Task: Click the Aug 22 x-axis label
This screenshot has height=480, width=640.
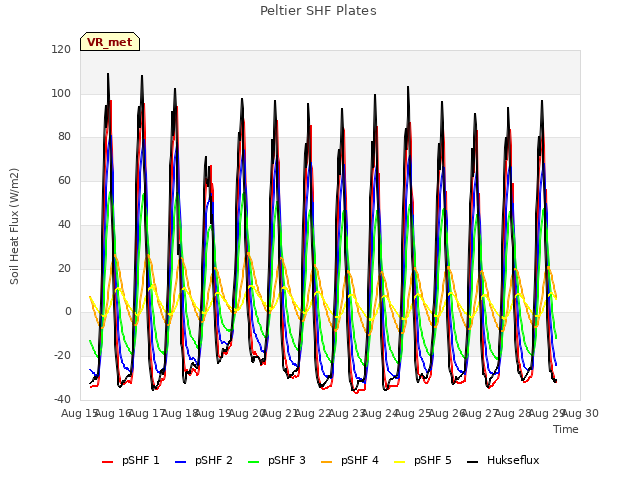Action: pos(314,413)
